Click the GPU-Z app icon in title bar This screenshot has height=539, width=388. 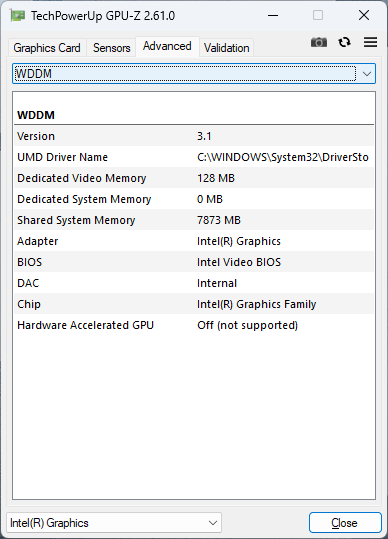[18, 15]
